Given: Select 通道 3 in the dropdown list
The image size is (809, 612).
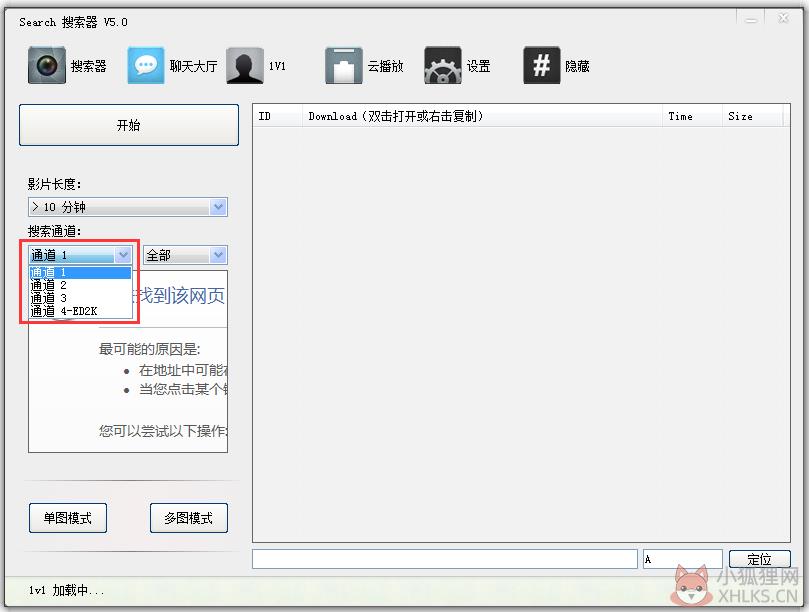Looking at the screenshot, I should pos(80,298).
